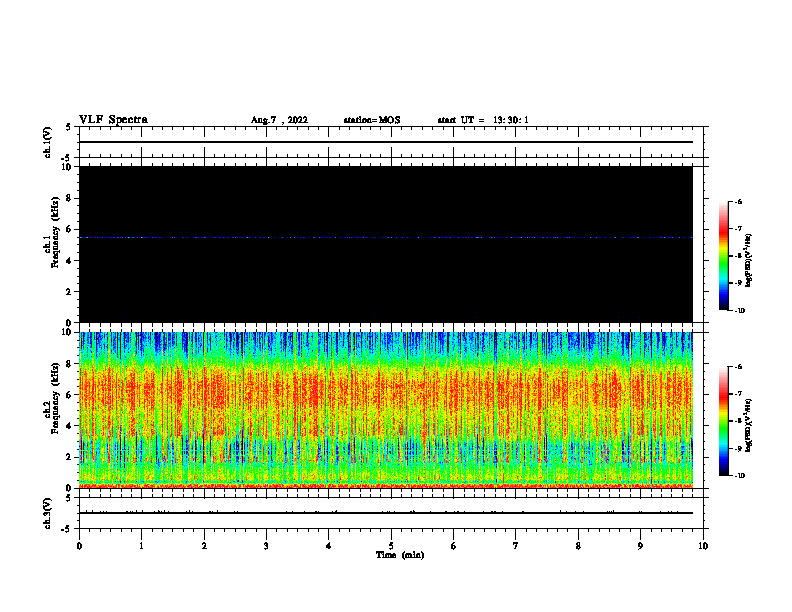Click the ch.1 black spectrogram panel
Screen dimensions: 792x612
386,244
